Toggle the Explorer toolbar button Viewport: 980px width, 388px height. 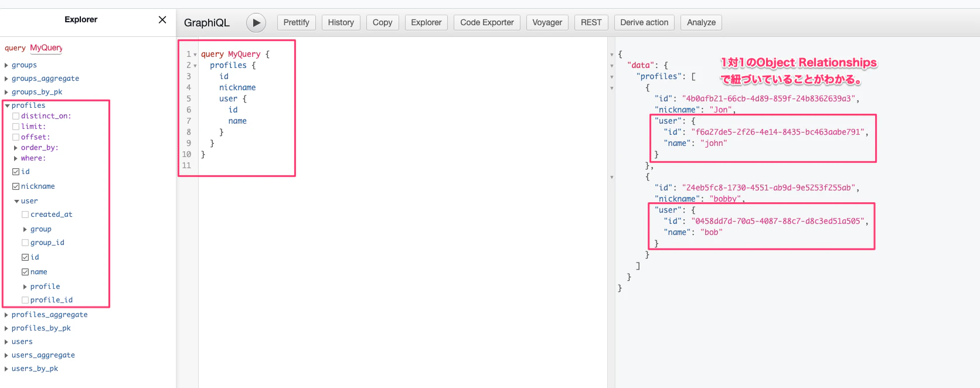point(426,23)
